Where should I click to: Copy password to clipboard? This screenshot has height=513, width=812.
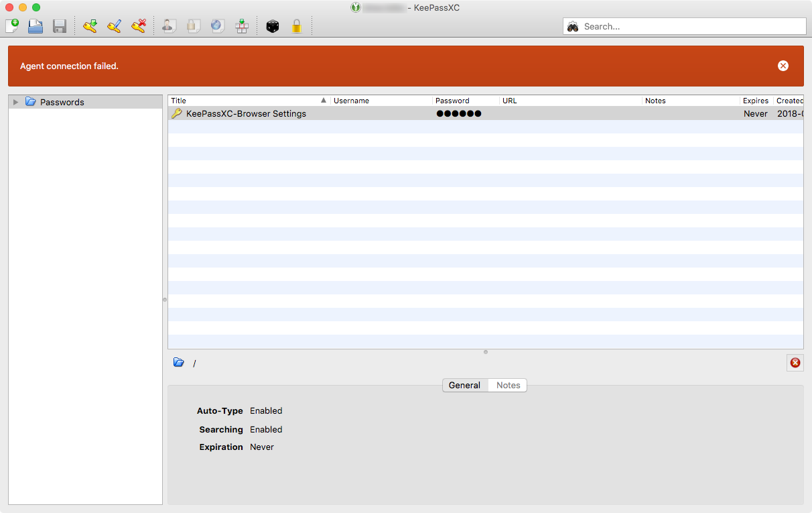pyautogui.click(x=193, y=26)
